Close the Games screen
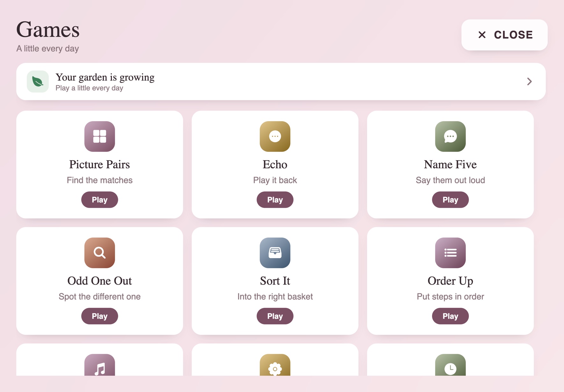The width and height of the screenshot is (564, 392). (x=504, y=35)
